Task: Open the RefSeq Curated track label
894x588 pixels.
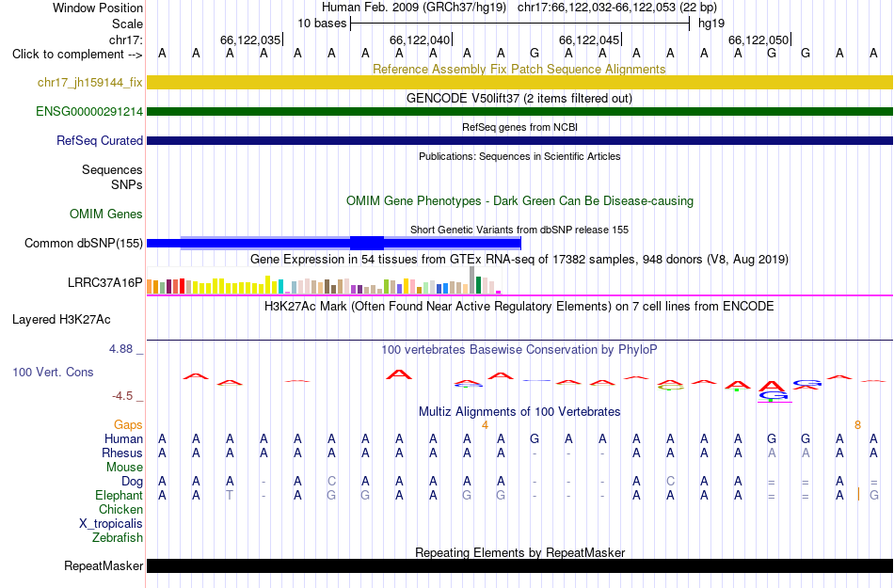Action: click(100, 141)
